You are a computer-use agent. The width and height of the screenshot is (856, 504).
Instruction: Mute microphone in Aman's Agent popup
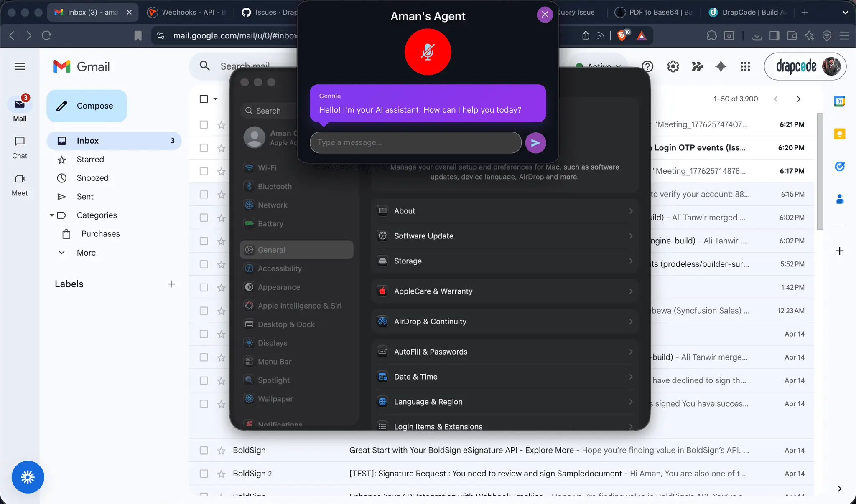coord(428,52)
